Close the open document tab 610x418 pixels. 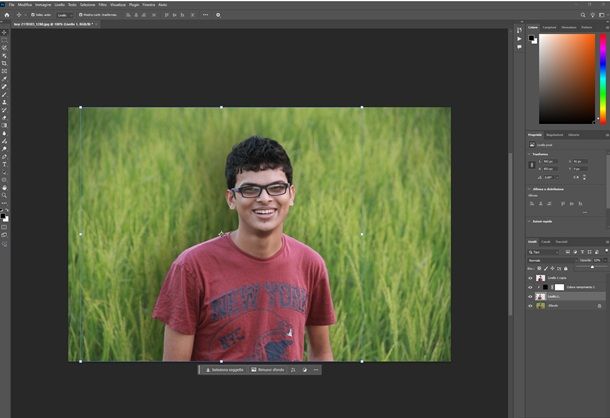click(x=96, y=24)
